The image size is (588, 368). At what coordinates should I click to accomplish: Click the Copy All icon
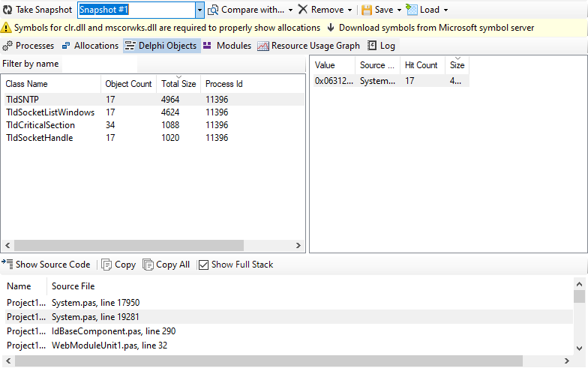tap(148, 265)
